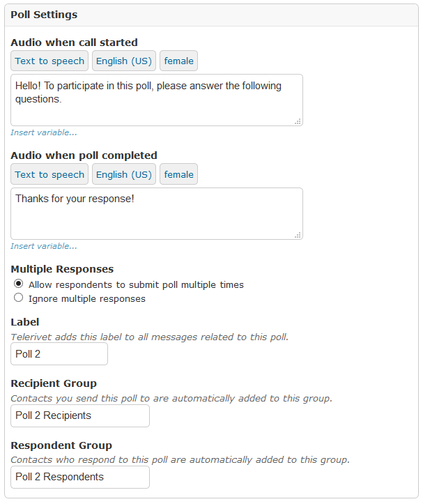The image size is (423, 504).
Task: Change English (US) language for call started audio
Action: tap(124, 61)
